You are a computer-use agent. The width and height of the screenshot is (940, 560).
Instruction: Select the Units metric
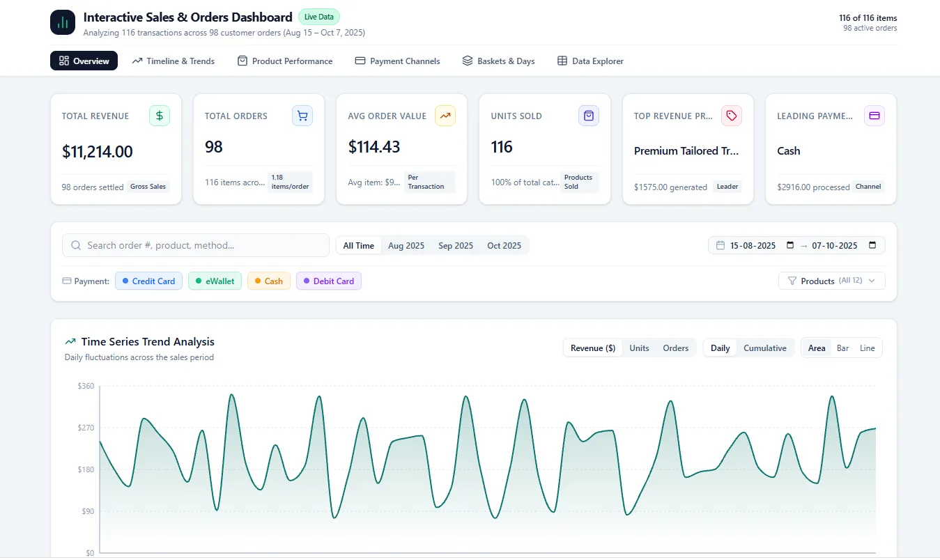[639, 348]
